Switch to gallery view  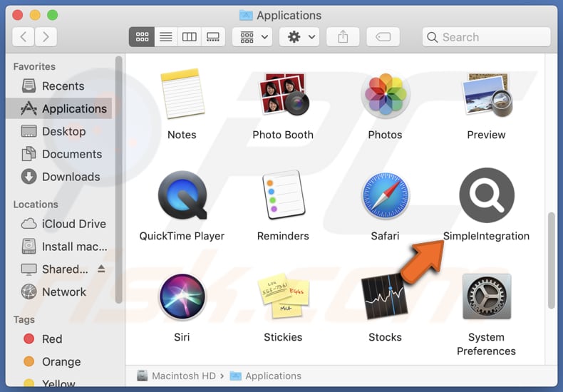tap(213, 36)
